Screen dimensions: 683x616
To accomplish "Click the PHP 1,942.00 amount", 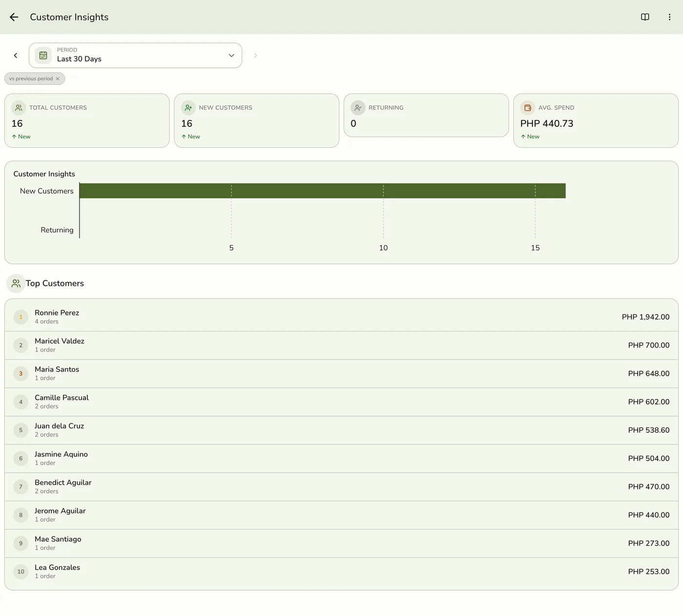I will 645,317.
